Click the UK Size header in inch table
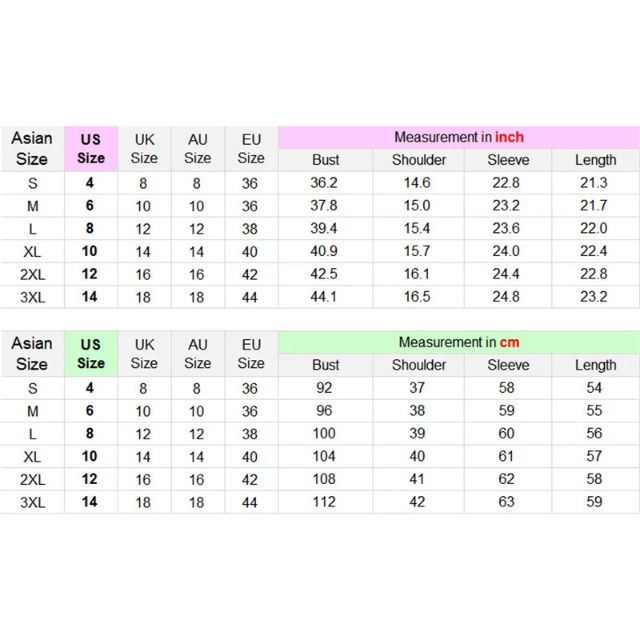The height and width of the screenshot is (640, 640). (144, 149)
